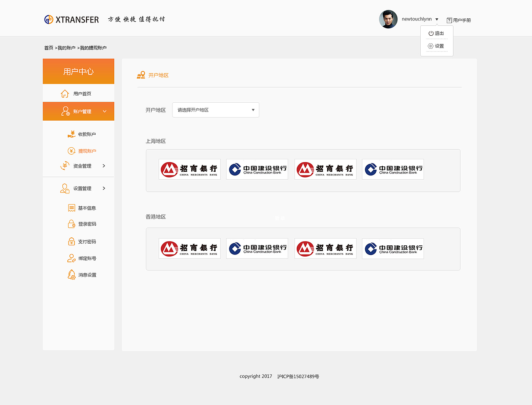Click the padlock icon for 登录密码
The height and width of the screenshot is (405, 532).
tap(71, 224)
